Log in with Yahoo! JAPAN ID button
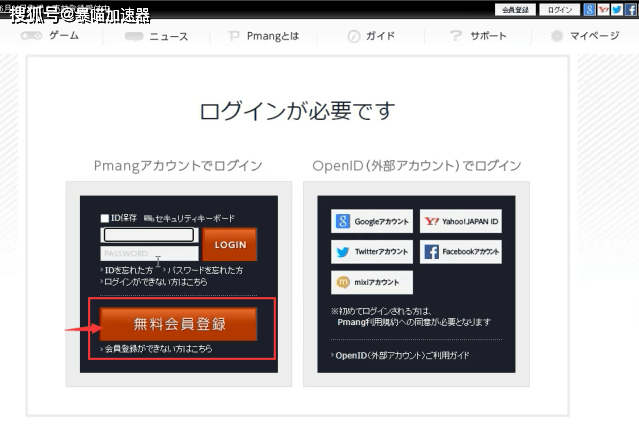The height and width of the screenshot is (425, 639). point(461,221)
